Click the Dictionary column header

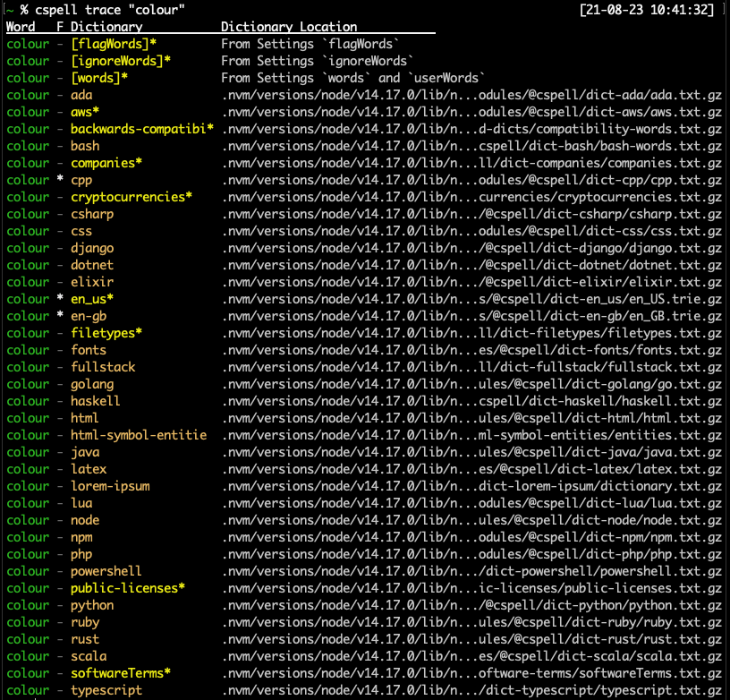pos(106,27)
